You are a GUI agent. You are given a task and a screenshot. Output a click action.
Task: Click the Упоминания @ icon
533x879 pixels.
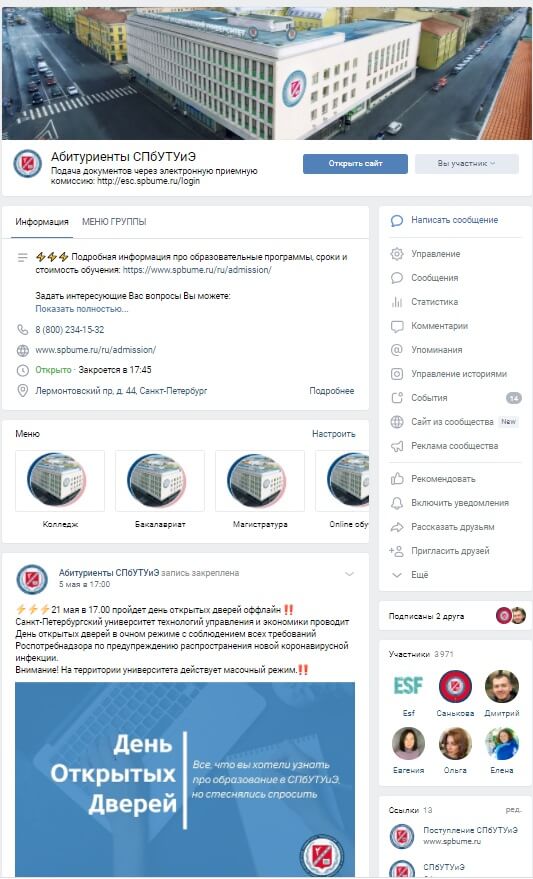[397, 350]
